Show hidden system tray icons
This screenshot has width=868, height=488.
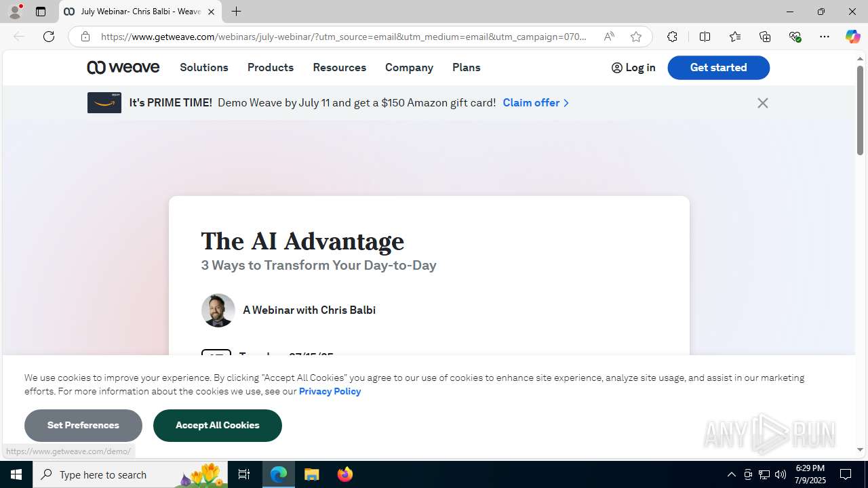pos(731,474)
